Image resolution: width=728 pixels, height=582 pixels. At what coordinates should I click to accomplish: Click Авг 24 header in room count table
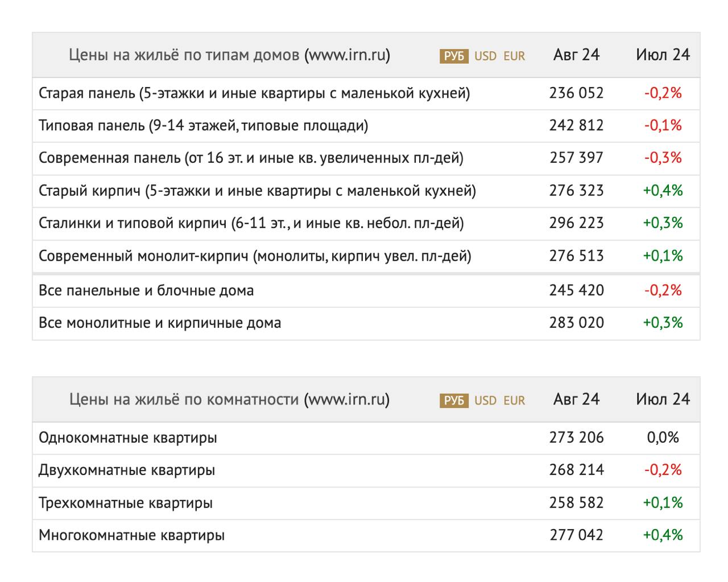576,399
